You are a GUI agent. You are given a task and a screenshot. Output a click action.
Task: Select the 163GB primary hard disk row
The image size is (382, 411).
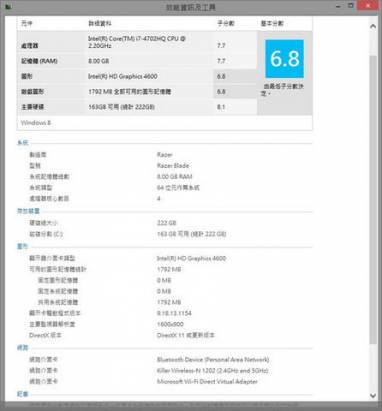137,107
